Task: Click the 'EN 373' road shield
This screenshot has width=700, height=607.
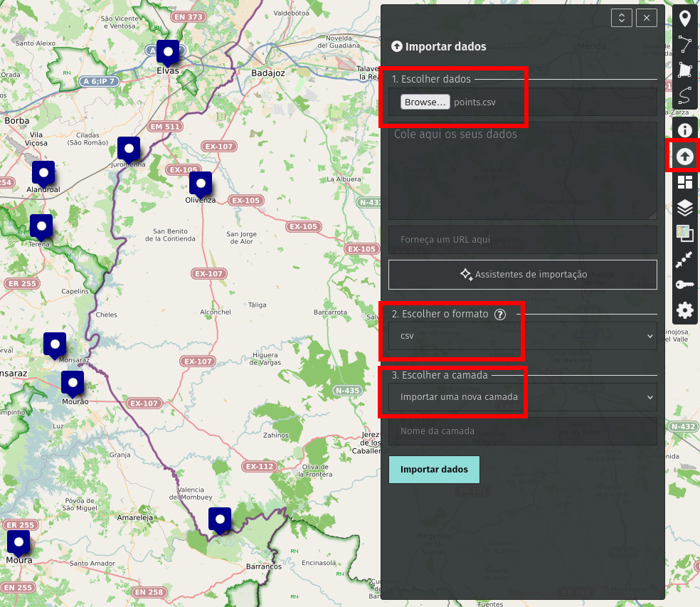Action: [189, 17]
